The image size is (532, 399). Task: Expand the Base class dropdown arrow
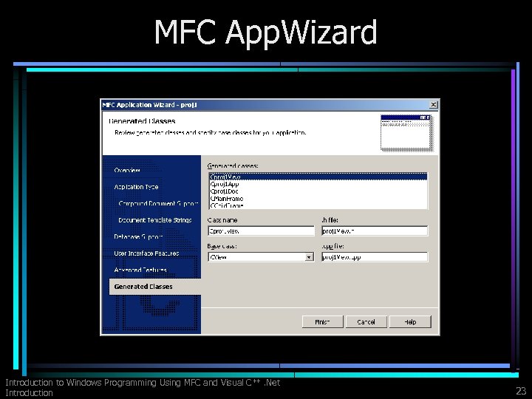[309, 257]
